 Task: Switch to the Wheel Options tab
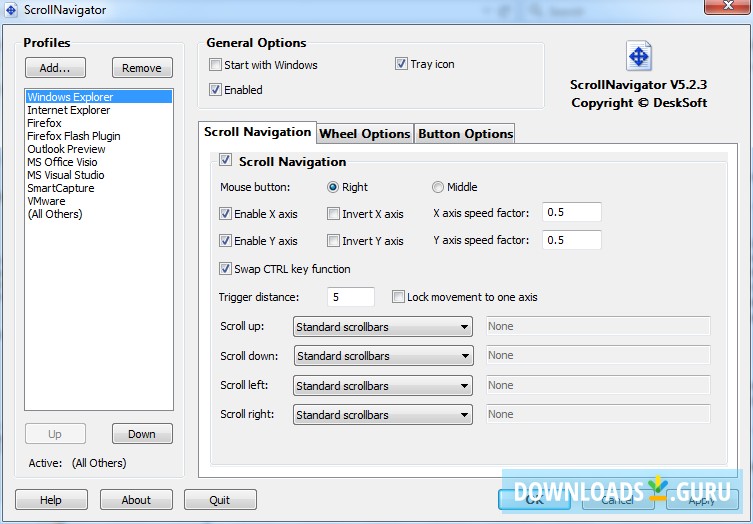[365, 134]
